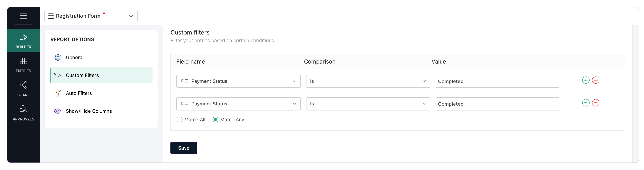
Task: Open the hamburger menu at top left
Action: pos(23,15)
